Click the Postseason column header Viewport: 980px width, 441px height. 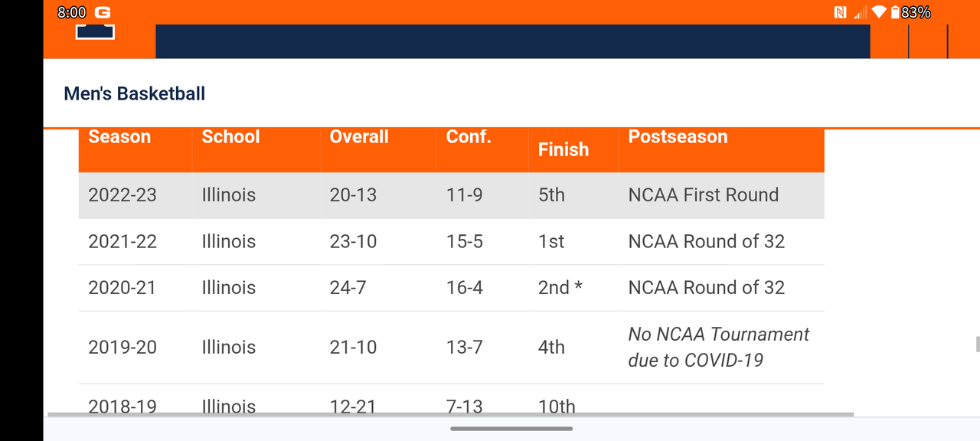click(678, 137)
